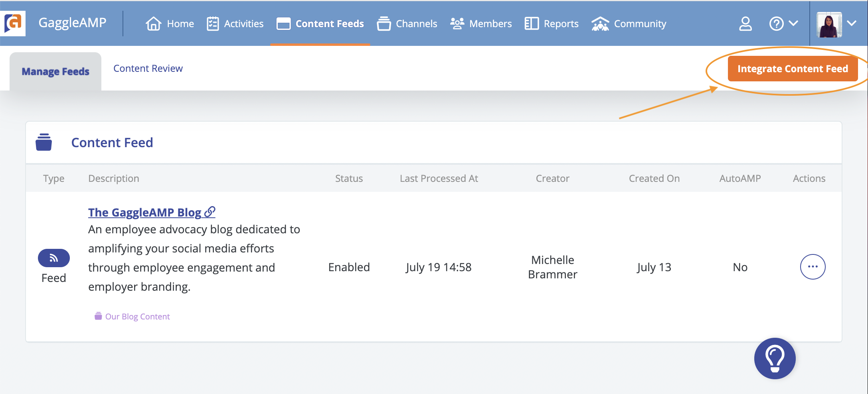Click the AutoAMP column header
The width and height of the screenshot is (868, 394).
pyautogui.click(x=740, y=178)
